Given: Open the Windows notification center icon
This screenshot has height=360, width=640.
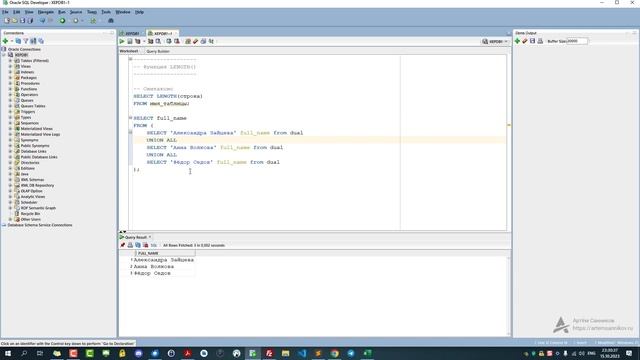Looking at the screenshot, I should click(629, 353).
